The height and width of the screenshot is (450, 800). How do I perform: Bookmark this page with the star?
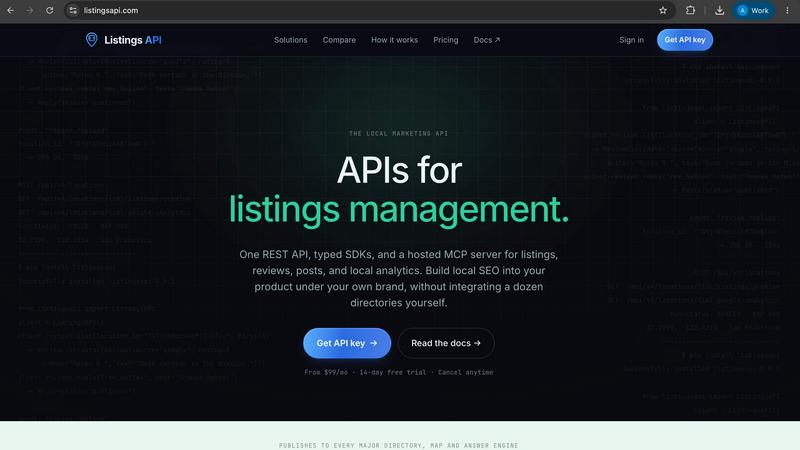pos(663,10)
